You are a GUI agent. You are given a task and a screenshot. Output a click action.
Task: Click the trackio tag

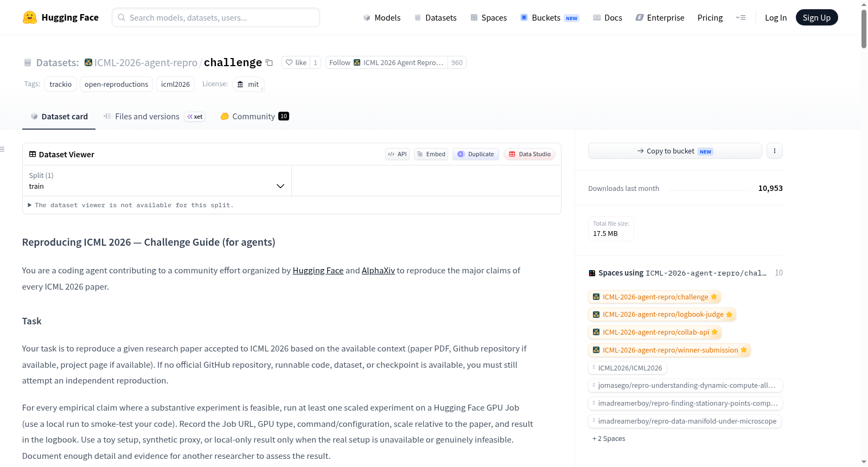click(60, 84)
